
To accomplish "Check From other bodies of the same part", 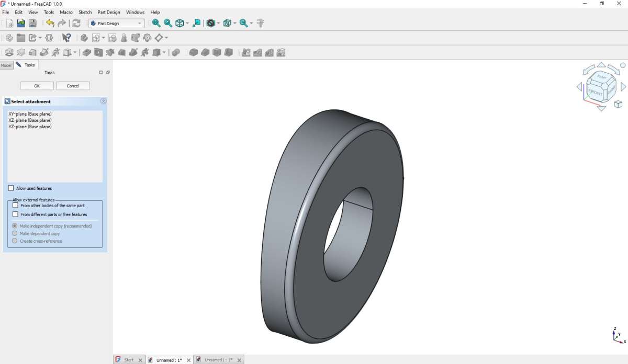I will [15, 206].
